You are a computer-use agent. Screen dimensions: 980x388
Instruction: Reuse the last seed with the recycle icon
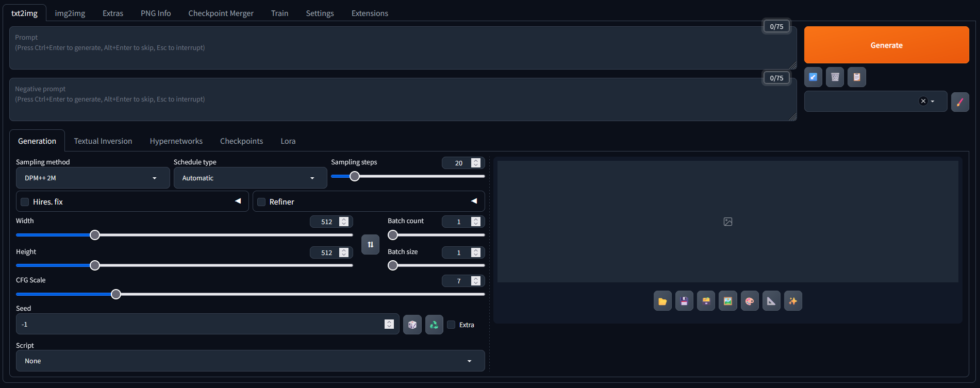[x=434, y=325]
